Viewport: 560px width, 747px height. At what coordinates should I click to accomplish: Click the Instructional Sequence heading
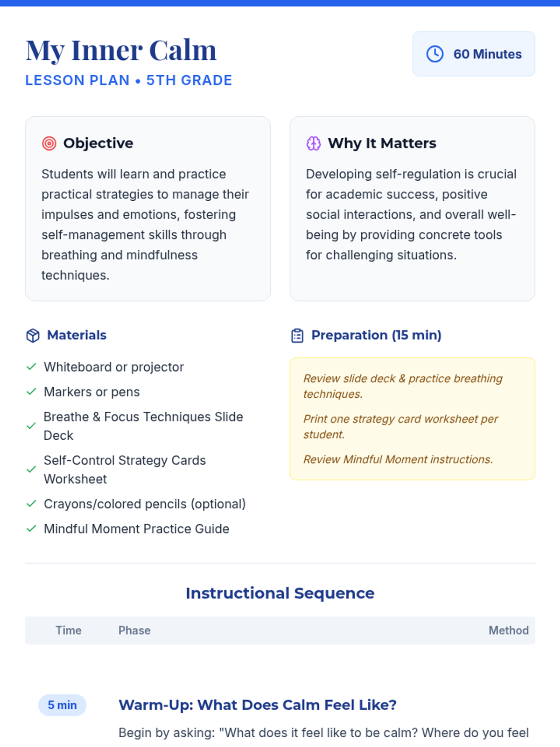(280, 593)
